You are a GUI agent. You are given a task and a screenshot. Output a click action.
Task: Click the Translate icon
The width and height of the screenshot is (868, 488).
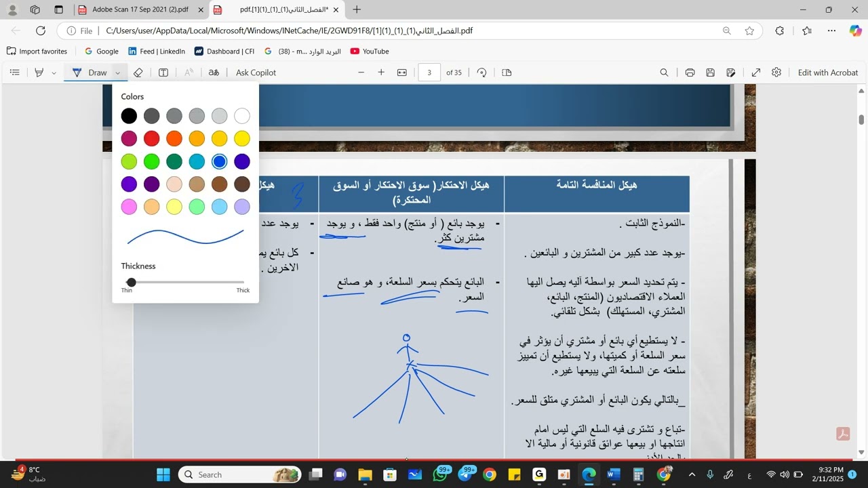(214, 73)
